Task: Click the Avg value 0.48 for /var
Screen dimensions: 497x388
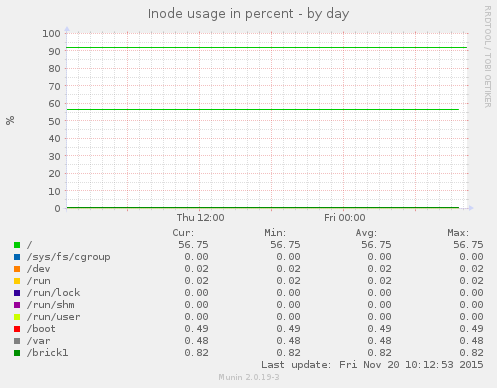Action: click(379, 341)
